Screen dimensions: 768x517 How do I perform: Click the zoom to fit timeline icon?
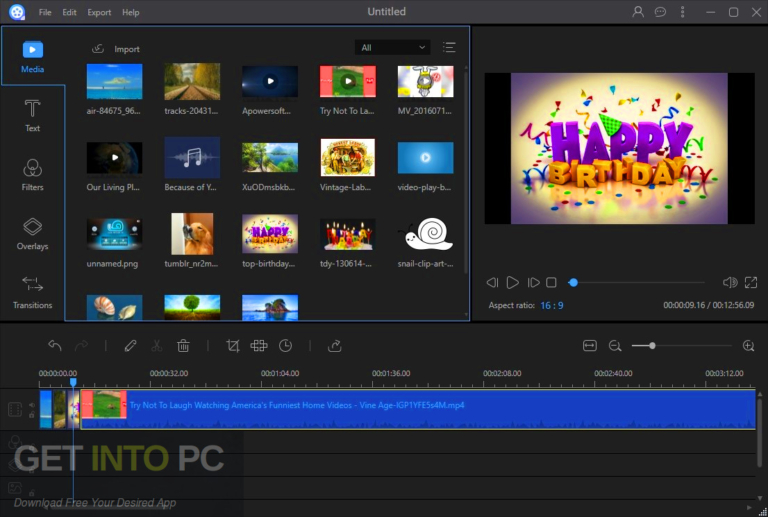point(590,346)
